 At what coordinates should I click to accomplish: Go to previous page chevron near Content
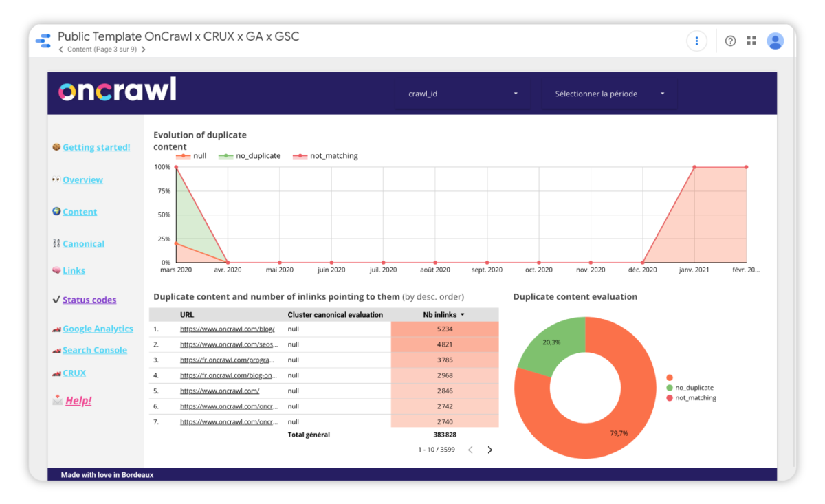point(61,50)
